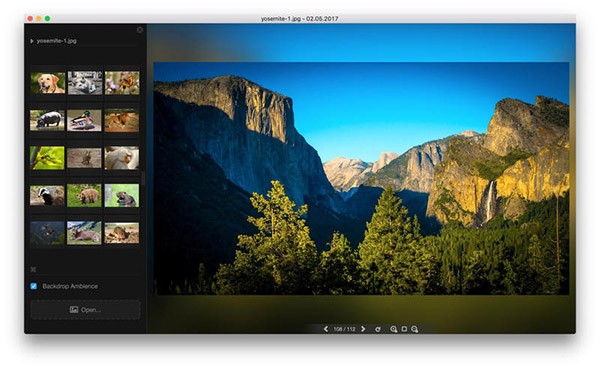Viewport: 600px width, 375px height.
Task: Zoom in with the plus magnifier
Action: 393,329
